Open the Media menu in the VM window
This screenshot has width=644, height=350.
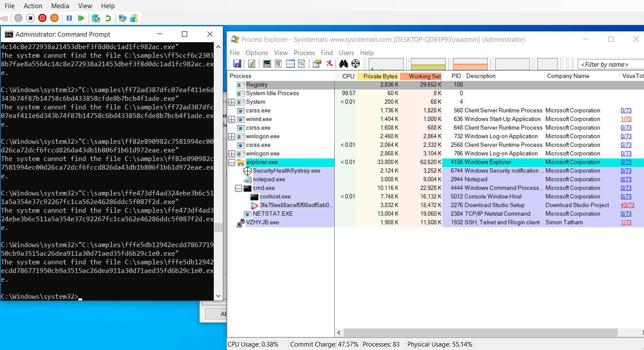(60, 6)
